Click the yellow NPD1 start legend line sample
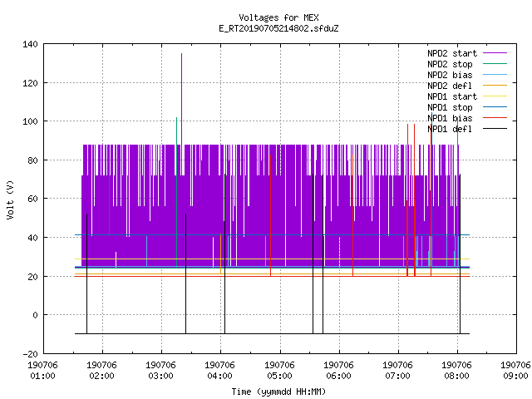The width and height of the screenshot is (532, 399). point(495,96)
